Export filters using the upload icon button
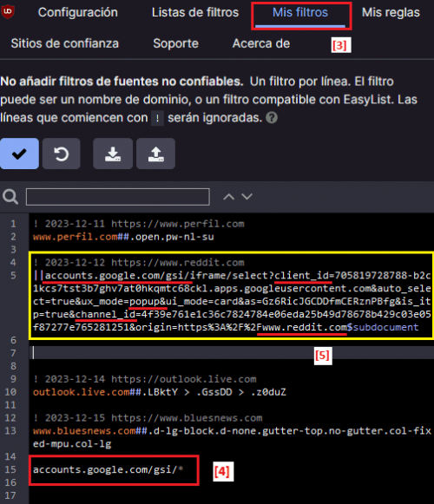Viewport: 434px width, 504px height. tap(155, 154)
